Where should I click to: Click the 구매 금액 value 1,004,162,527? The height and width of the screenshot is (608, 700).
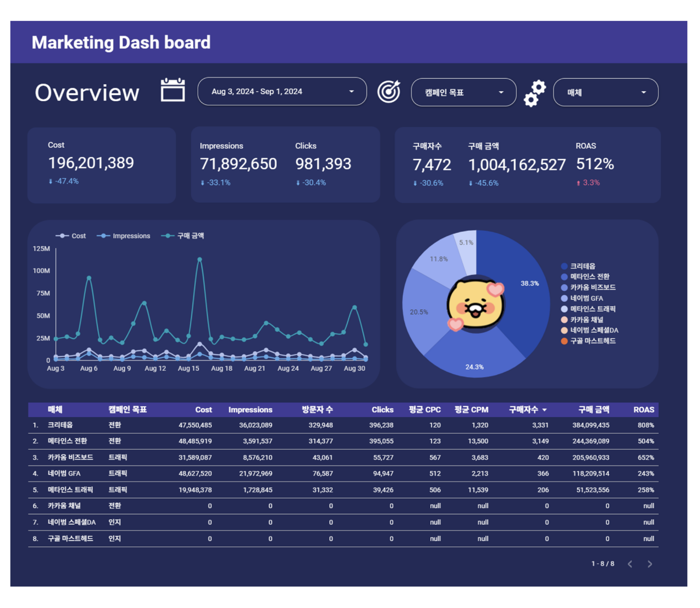517,165
